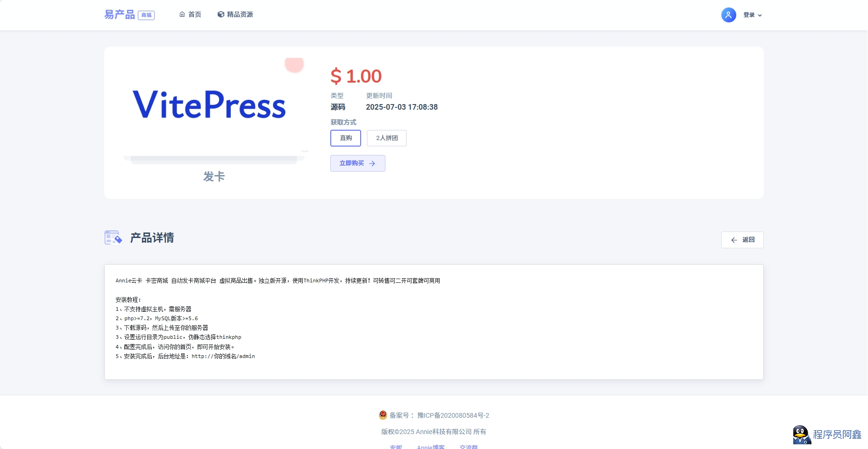Open the 首页 navigation item
This screenshot has width=868, height=449.
click(x=190, y=14)
